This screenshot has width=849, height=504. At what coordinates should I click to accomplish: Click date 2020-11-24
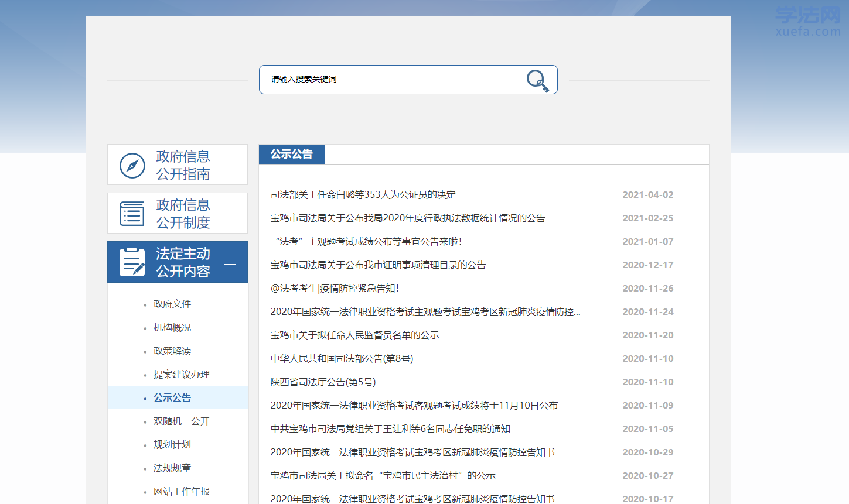click(648, 311)
